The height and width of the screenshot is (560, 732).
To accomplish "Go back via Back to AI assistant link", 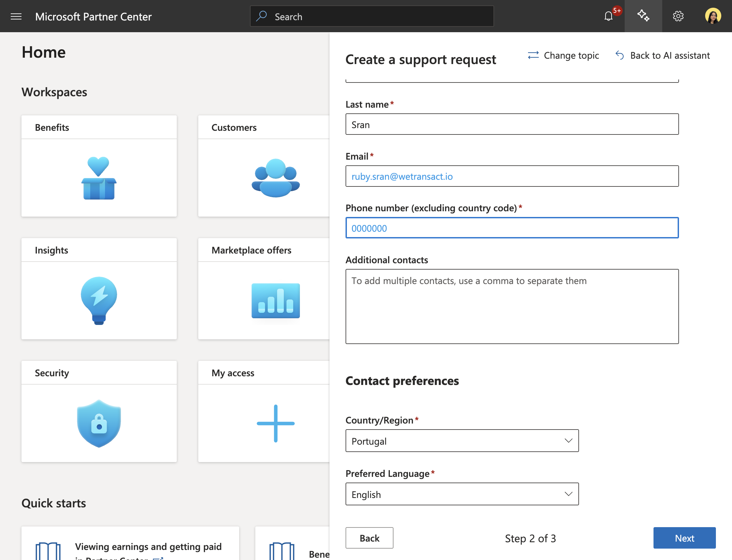I will pyautogui.click(x=670, y=55).
